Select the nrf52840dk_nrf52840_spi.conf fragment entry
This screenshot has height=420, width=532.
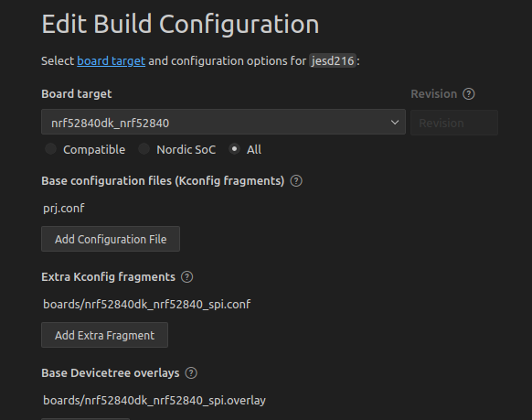147,304
